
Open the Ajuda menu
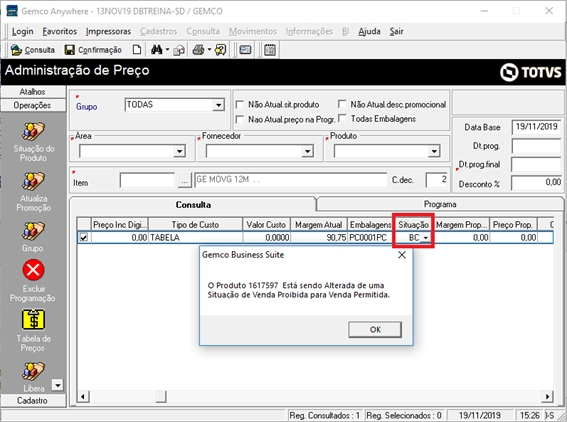(370, 31)
